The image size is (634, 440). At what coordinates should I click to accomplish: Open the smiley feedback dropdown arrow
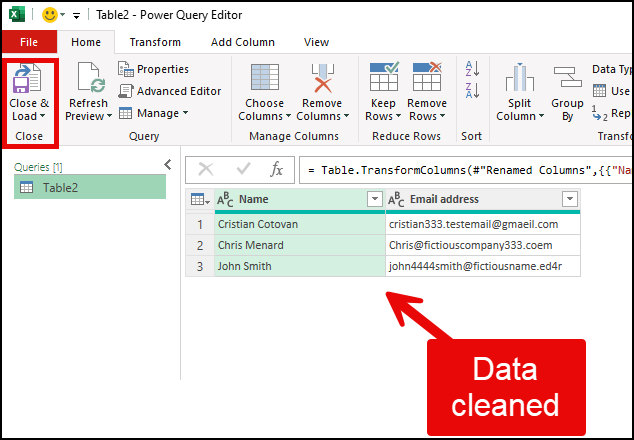(63, 15)
